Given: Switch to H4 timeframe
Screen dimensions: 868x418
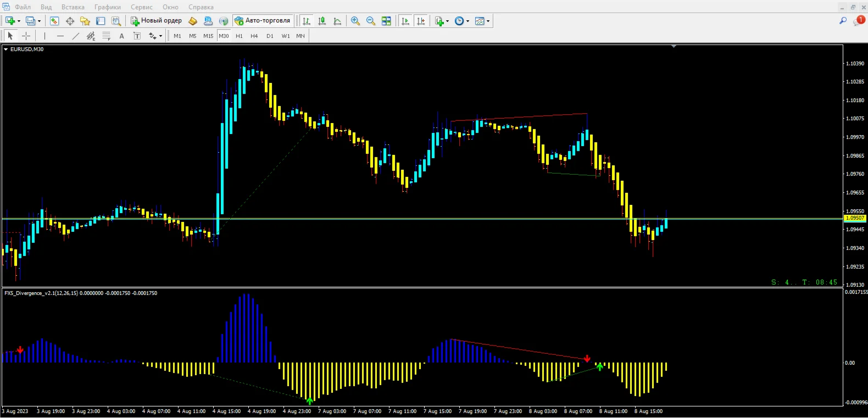Looking at the screenshot, I should point(254,36).
